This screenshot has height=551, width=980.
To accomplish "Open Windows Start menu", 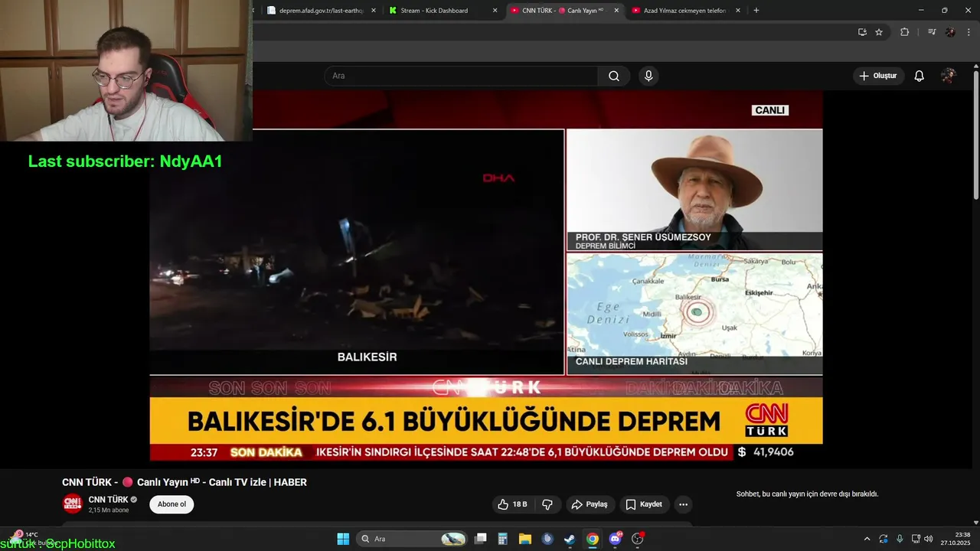I will click(343, 539).
